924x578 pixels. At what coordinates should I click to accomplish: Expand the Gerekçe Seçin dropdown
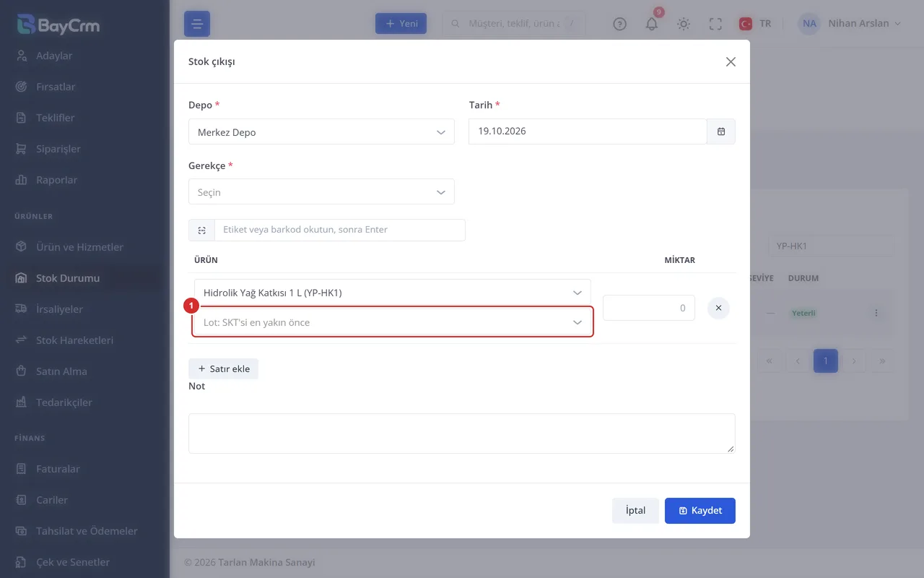coord(321,192)
